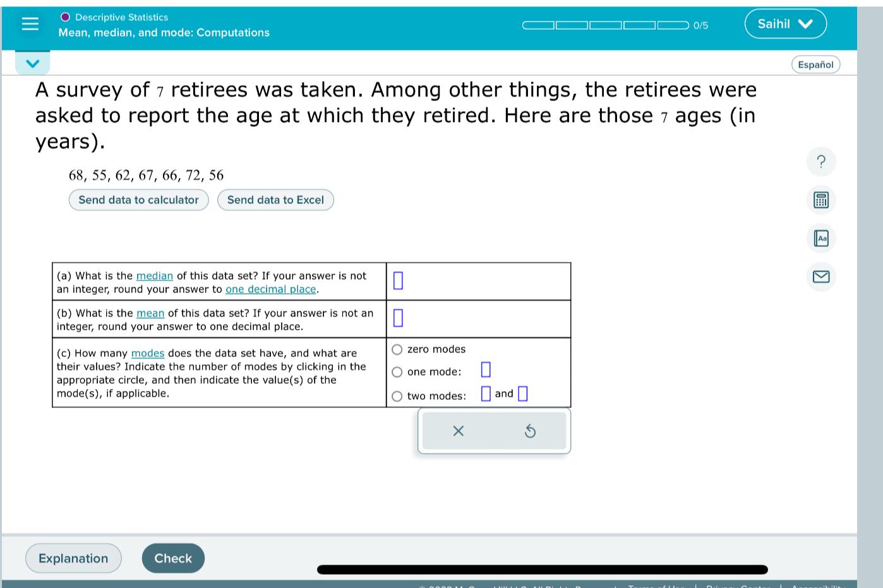Open the on-screen calculator icon
Viewport: 883px width, 588px height.
tap(820, 200)
